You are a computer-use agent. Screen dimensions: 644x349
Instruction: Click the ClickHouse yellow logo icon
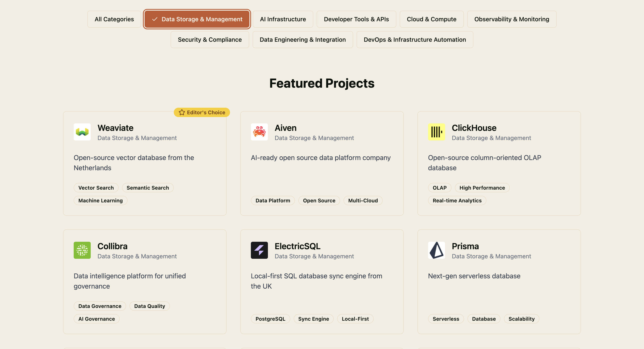click(x=436, y=132)
